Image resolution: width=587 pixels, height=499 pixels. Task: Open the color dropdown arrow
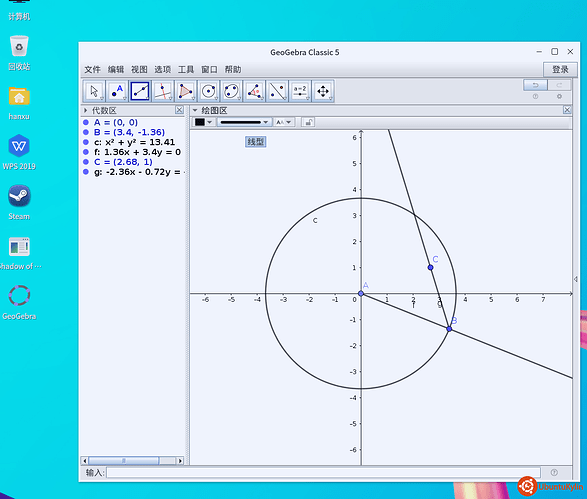[210, 122]
